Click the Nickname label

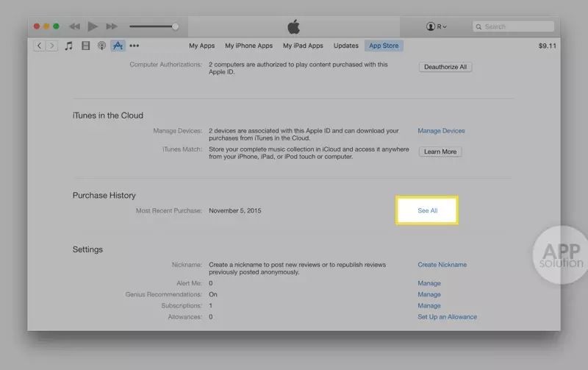tap(187, 265)
